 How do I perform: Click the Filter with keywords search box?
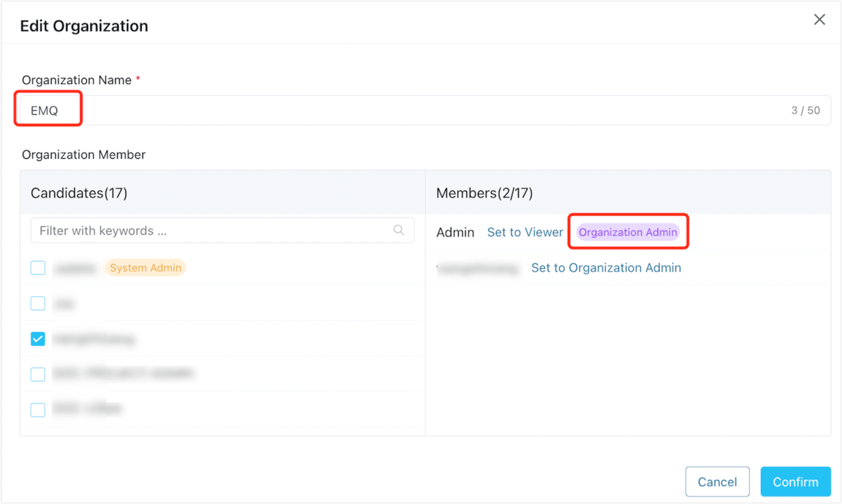point(213,231)
